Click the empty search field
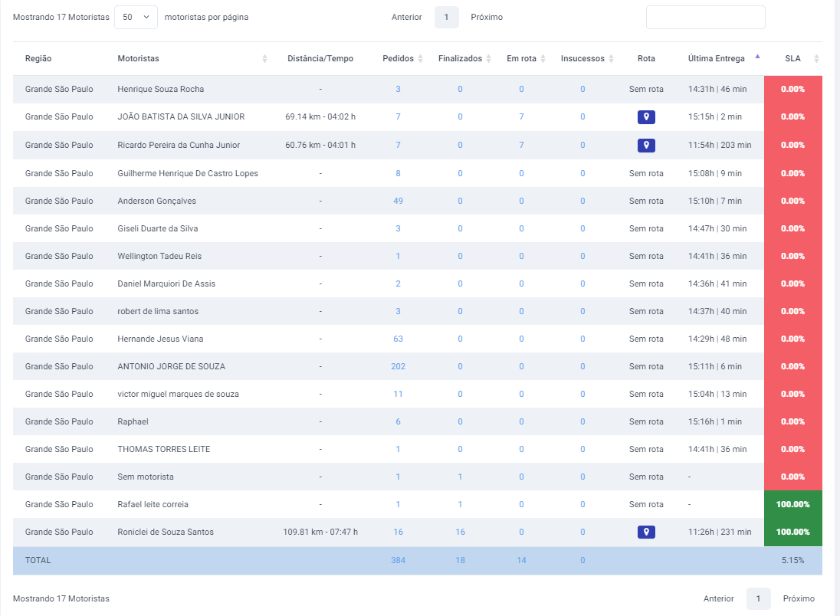The image size is (840, 616). point(706,17)
